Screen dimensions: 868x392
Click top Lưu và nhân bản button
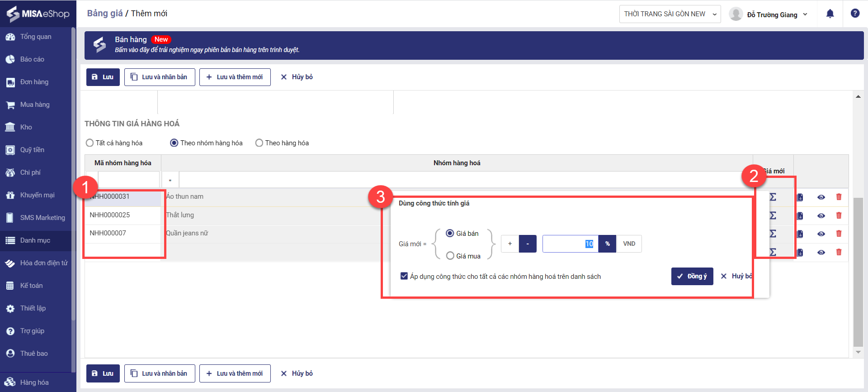click(x=160, y=77)
